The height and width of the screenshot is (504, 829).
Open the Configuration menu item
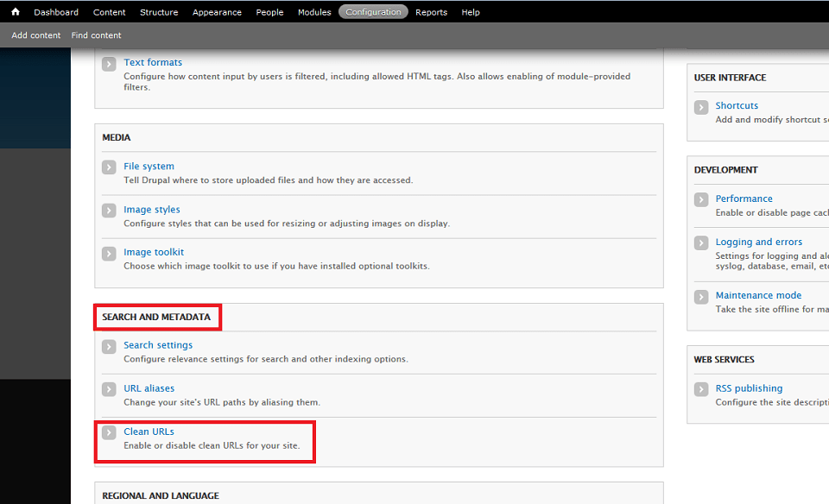point(373,11)
